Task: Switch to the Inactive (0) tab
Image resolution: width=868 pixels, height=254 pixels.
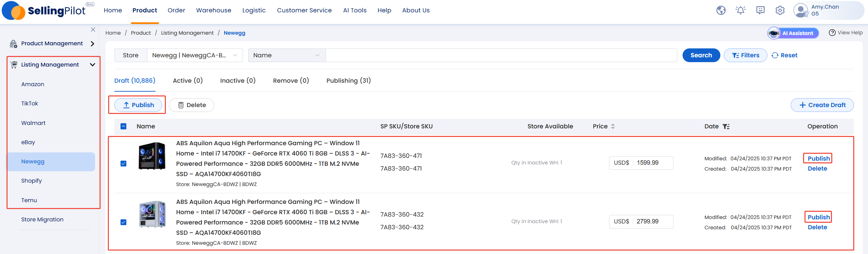Action: click(x=238, y=81)
